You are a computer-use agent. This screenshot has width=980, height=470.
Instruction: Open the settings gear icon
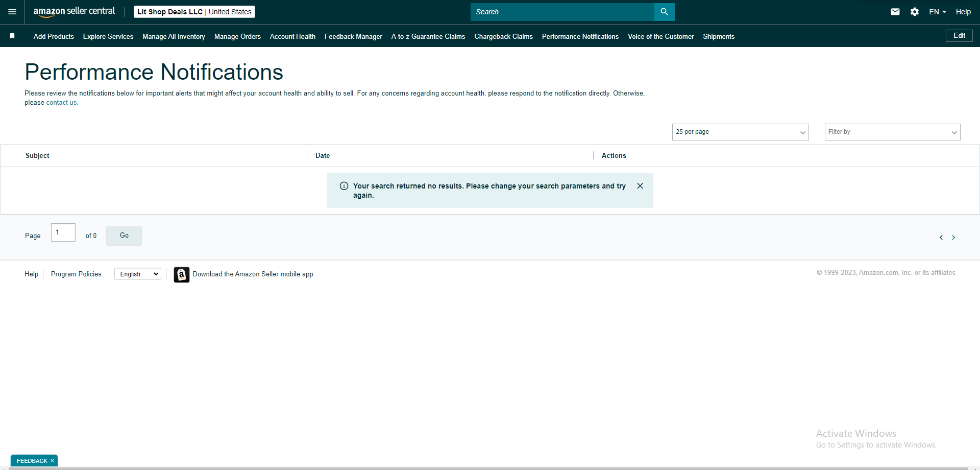click(x=915, y=12)
